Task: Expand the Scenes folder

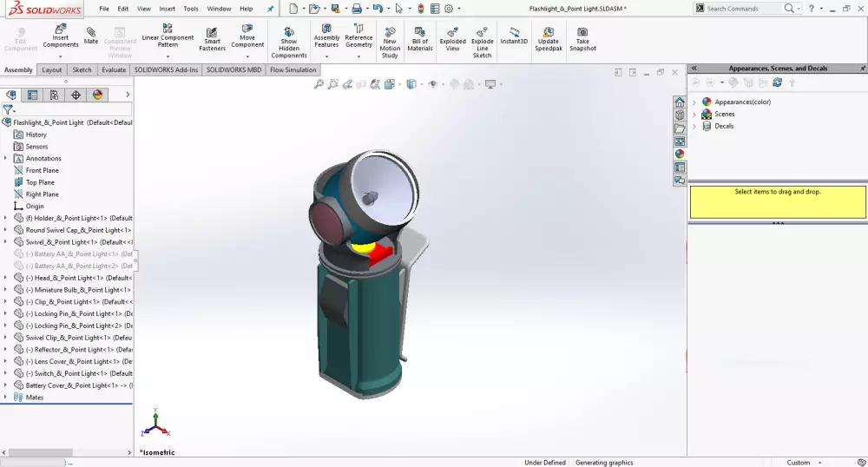Action: tap(694, 115)
